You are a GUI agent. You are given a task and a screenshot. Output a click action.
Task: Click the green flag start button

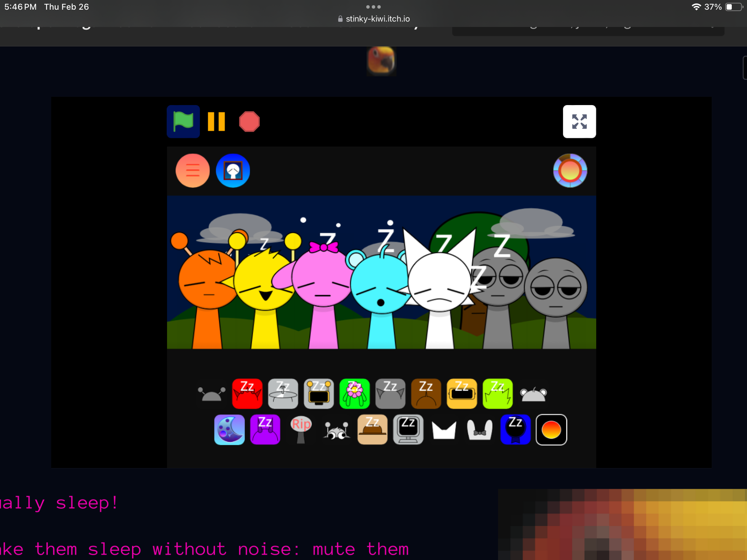coord(183,122)
